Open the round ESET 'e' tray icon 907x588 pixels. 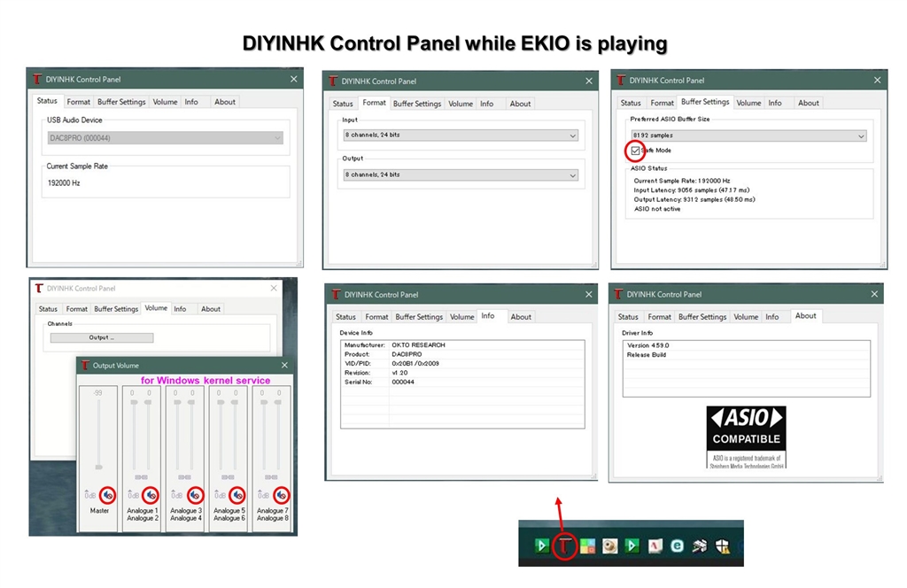click(678, 545)
